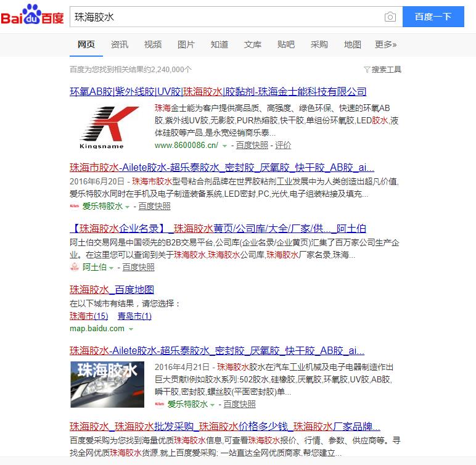Open 珠海市胶水-Ailete胶水 result title
This screenshot has height=465, width=476.
(222, 167)
